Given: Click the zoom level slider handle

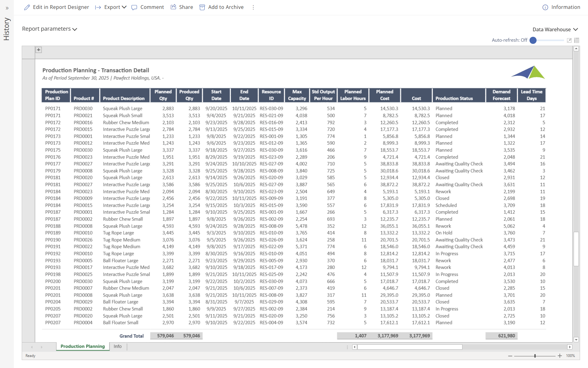Looking at the screenshot, I should pyautogui.click(x=535, y=356).
